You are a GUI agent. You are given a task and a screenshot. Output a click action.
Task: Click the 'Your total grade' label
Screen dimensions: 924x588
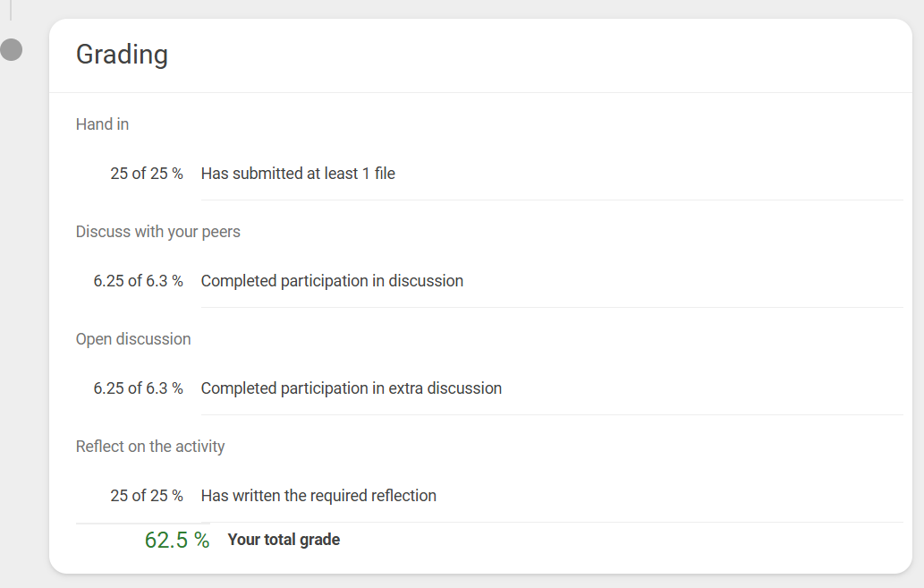click(284, 540)
